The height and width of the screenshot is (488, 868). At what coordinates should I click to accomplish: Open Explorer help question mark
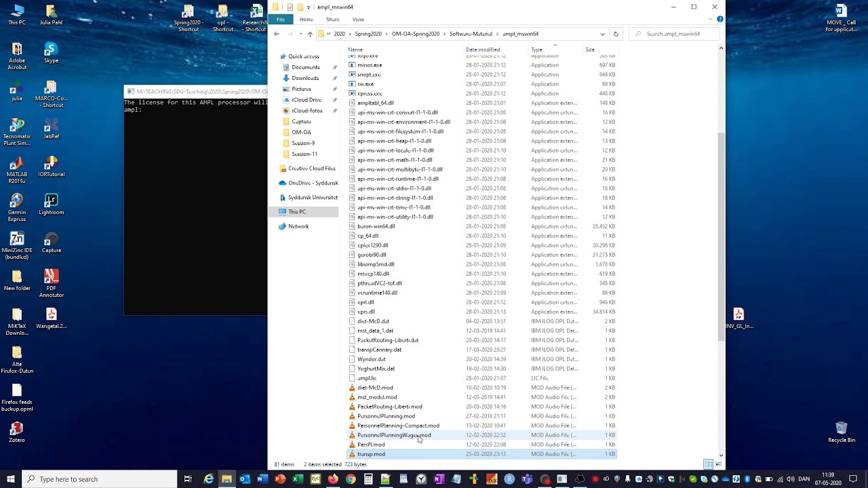[720, 20]
